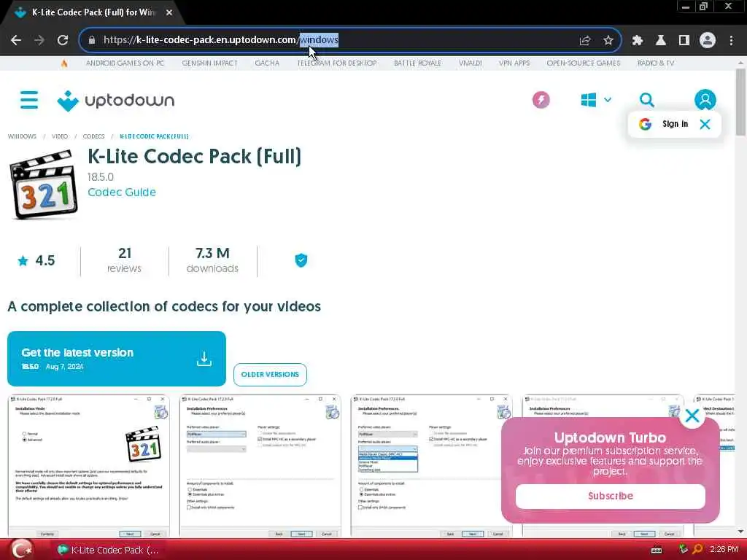Click the page vertical scrollbar thumb
This screenshot has height=560, width=747.
(740, 102)
